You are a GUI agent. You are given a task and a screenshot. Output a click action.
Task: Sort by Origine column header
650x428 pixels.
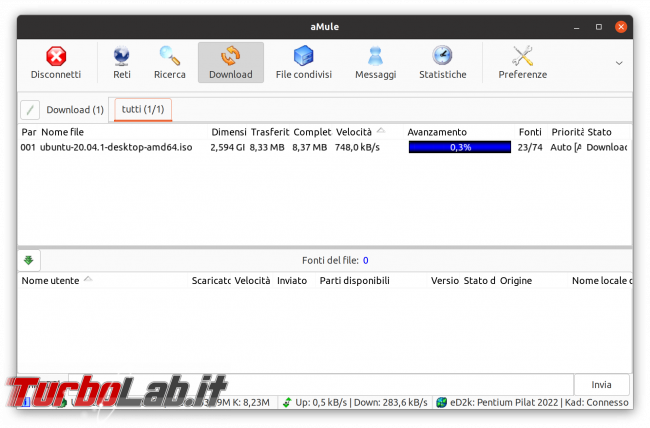(x=516, y=281)
